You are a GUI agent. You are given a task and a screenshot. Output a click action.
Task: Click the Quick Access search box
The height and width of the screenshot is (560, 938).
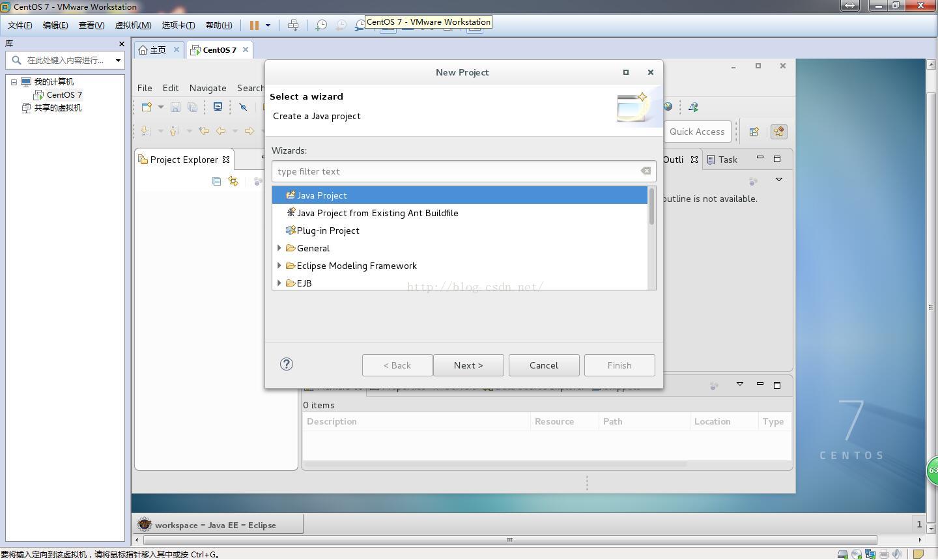697,132
